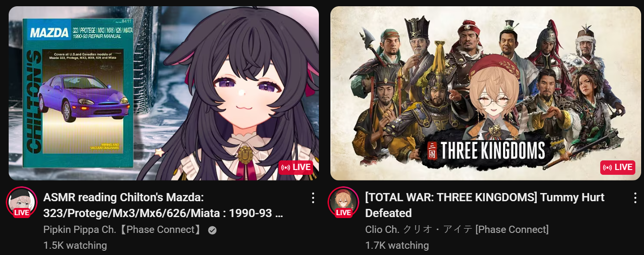644x255 pixels.
Task: Go to the Clio Ch. [Phase Connect] channel name
Action: (x=457, y=230)
